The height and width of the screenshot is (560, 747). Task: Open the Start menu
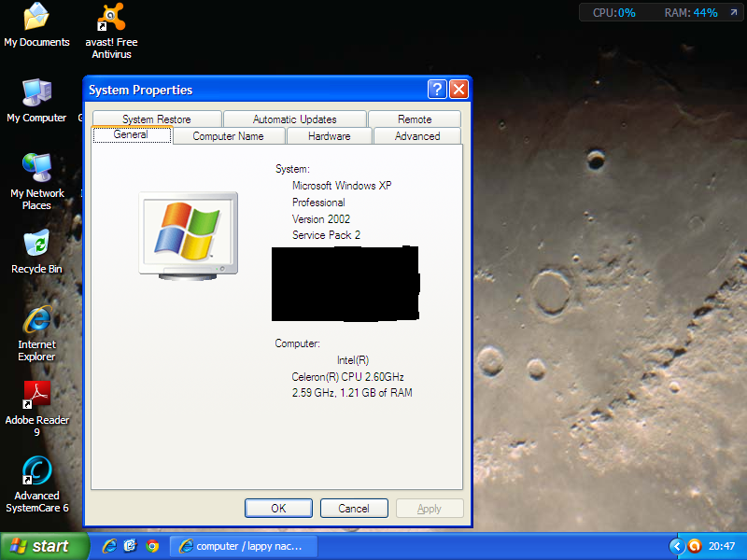click(x=44, y=546)
